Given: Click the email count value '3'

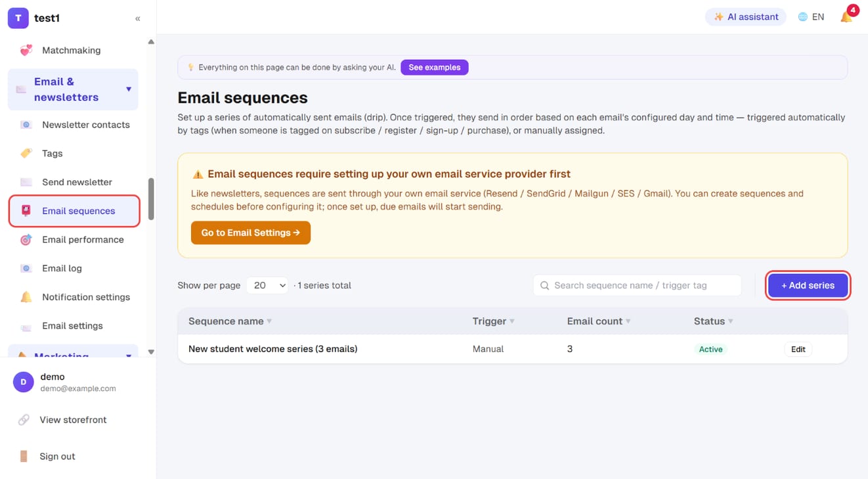Looking at the screenshot, I should pyautogui.click(x=570, y=349).
